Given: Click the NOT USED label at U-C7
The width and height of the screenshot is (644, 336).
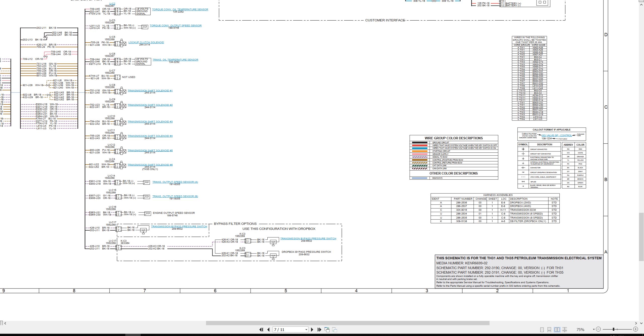Looking at the screenshot, I should click(129, 77).
